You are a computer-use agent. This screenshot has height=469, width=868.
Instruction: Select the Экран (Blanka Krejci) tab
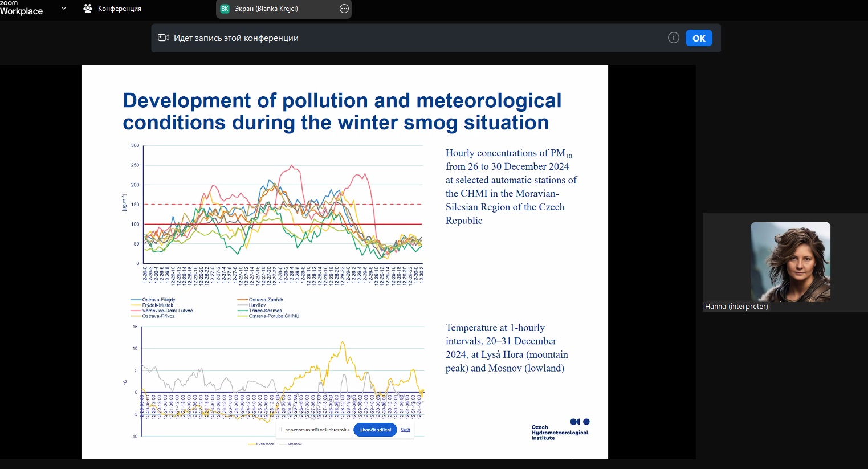coord(266,9)
